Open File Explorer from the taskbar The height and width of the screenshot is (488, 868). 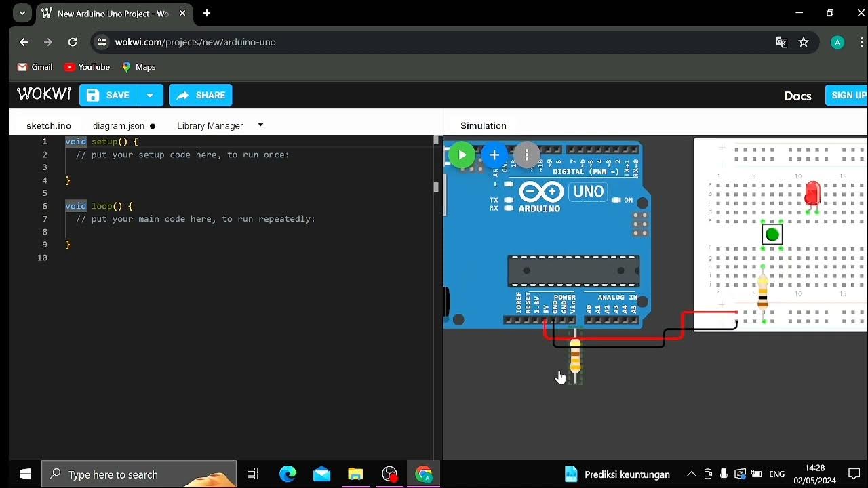[x=355, y=474]
